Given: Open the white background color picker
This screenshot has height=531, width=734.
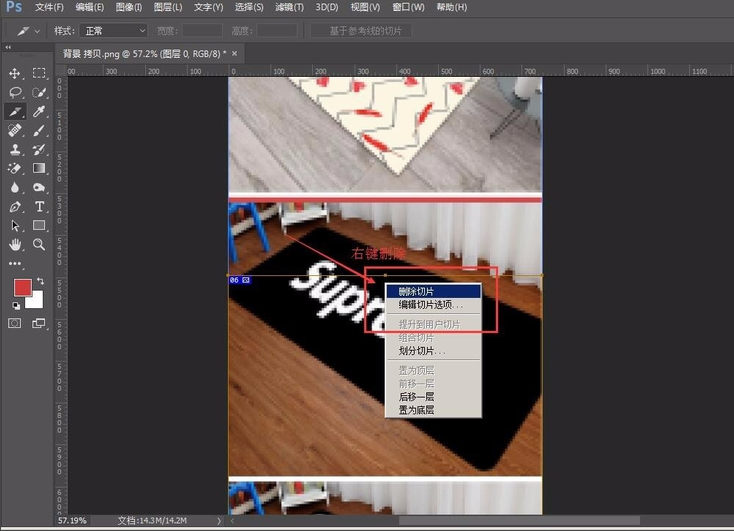Looking at the screenshot, I should (37, 302).
